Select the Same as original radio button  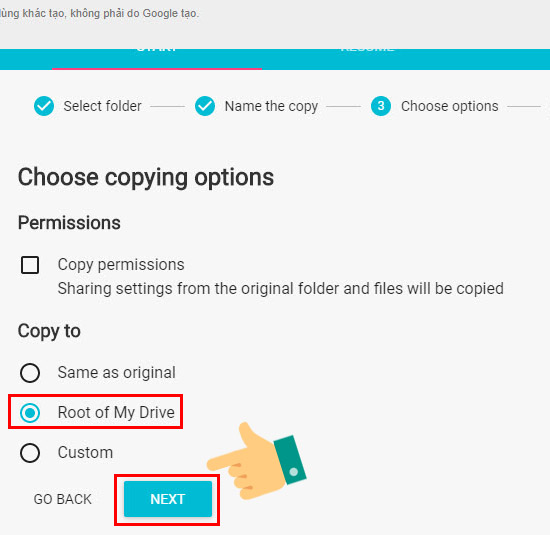(x=30, y=373)
